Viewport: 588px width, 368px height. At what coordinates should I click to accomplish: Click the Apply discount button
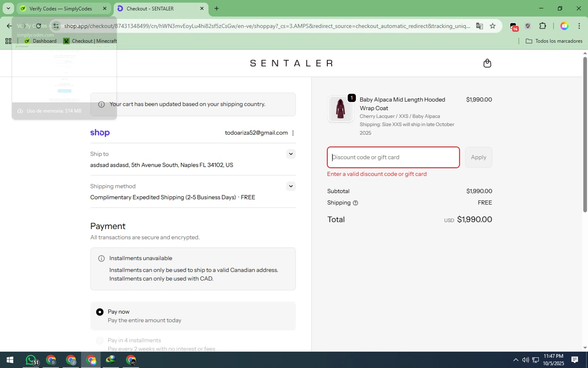pyautogui.click(x=479, y=157)
